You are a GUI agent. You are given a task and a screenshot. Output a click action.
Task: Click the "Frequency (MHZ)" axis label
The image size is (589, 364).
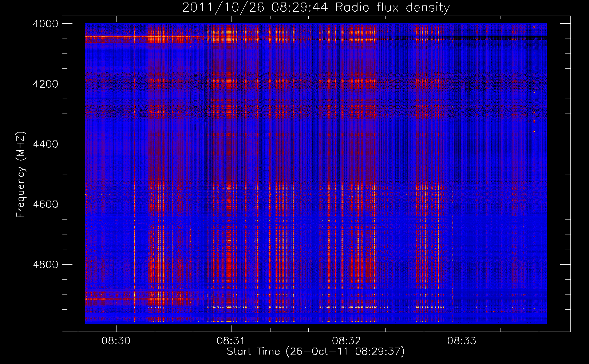21,175
